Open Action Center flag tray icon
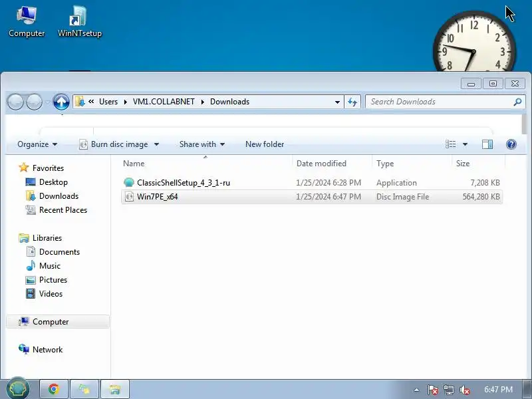 tap(433, 390)
